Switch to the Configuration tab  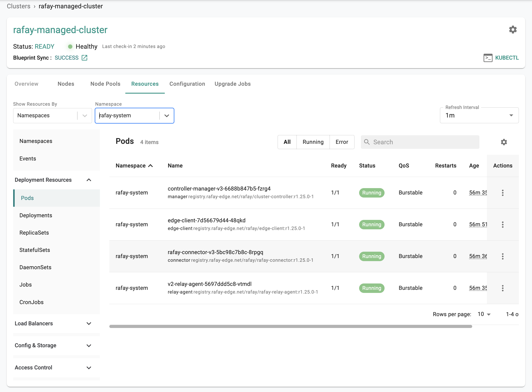click(188, 84)
